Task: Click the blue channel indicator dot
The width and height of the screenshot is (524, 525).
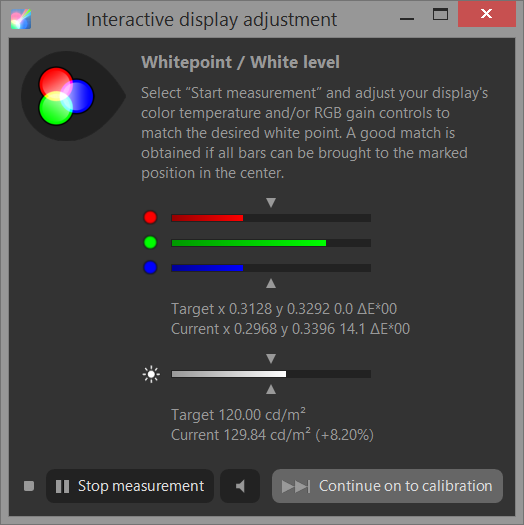Action: 150,268
